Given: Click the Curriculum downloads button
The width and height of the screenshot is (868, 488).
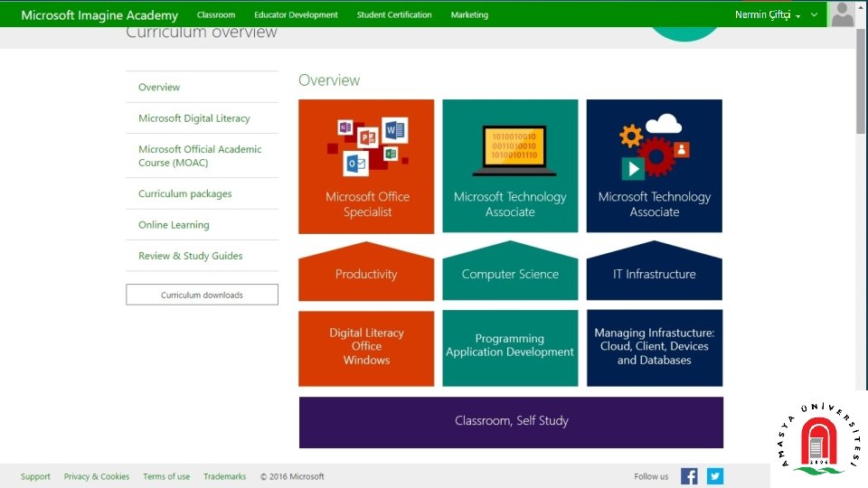Looking at the screenshot, I should tap(202, 295).
